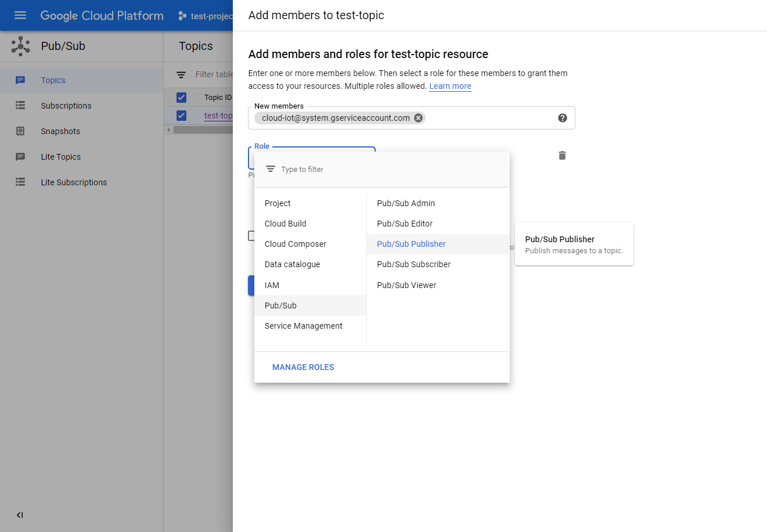The height and width of the screenshot is (532, 767).
Task: Open the Learn more link
Action: (x=450, y=86)
